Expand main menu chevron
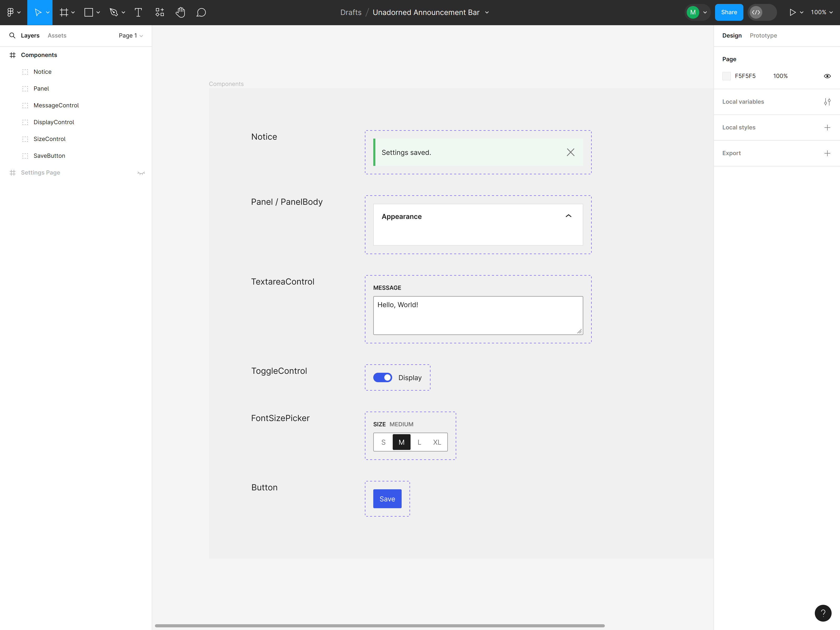The height and width of the screenshot is (630, 840). [x=19, y=13]
